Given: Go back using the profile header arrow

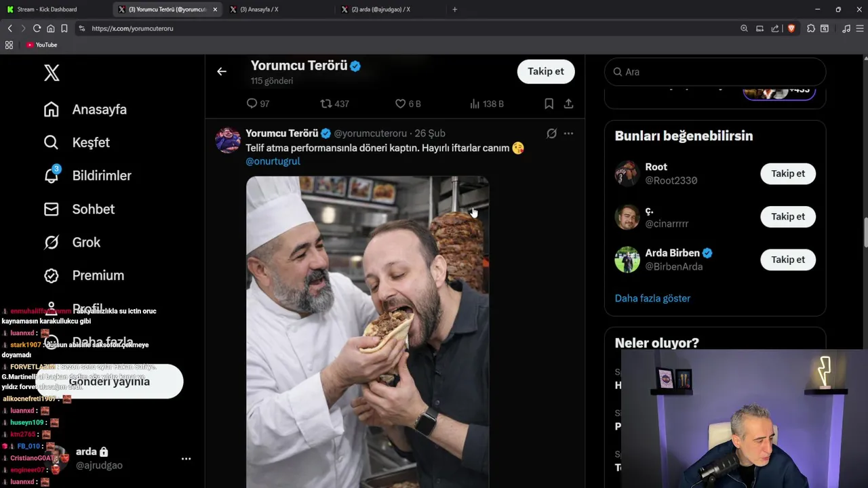Looking at the screenshot, I should pos(222,71).
